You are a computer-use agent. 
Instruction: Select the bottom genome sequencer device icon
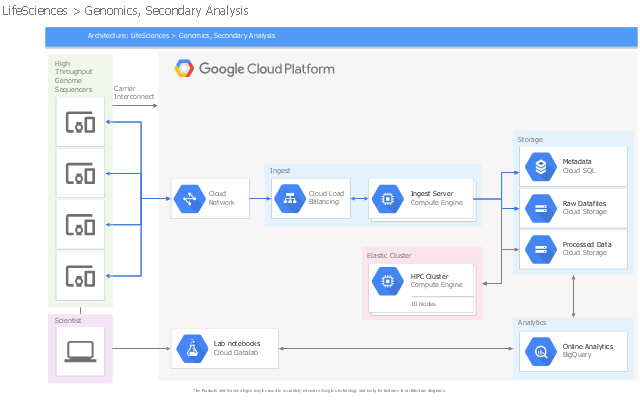coord(80,276)
